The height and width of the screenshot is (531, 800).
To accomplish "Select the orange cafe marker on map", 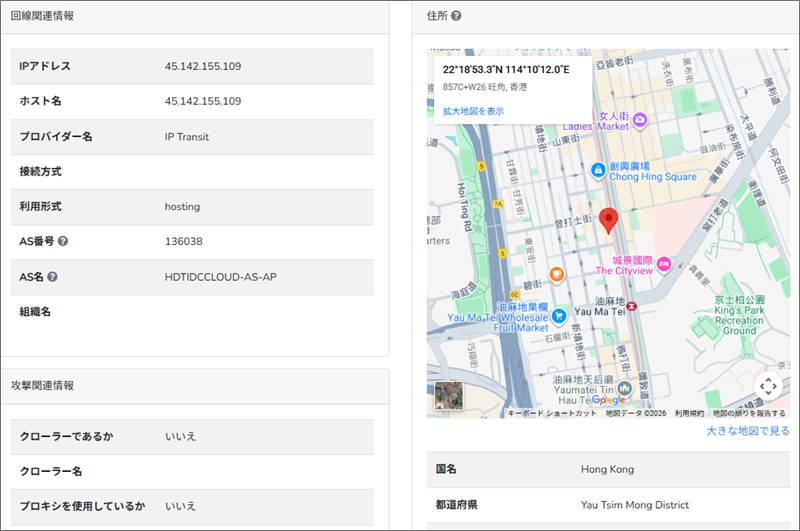I will (x=556, y=273).
